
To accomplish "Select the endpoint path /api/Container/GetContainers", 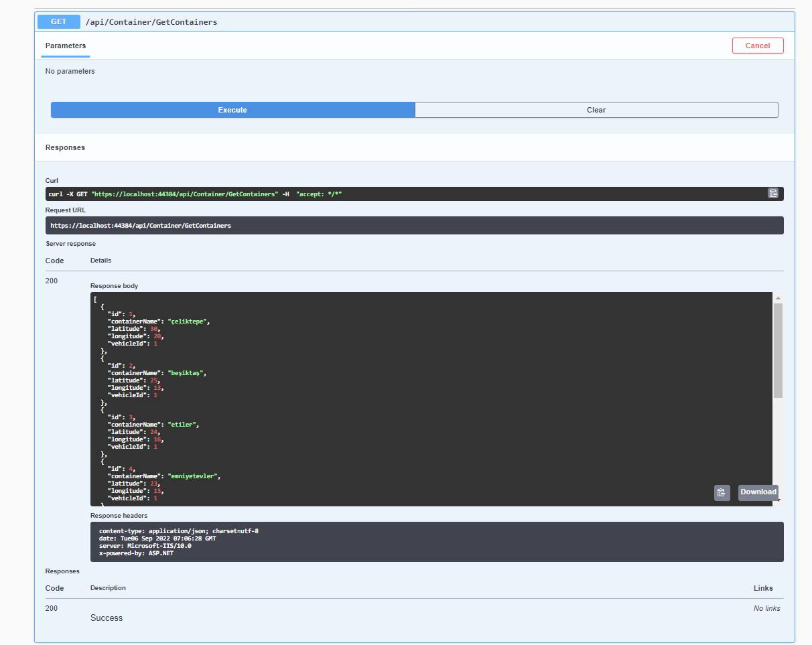I will click(151, 21).
